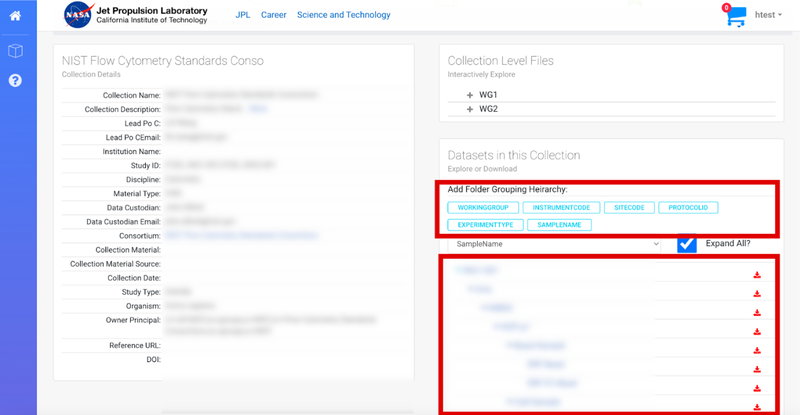Click the download icon in the second row
Screen dimensions: 800x415
tap(757, 293)
